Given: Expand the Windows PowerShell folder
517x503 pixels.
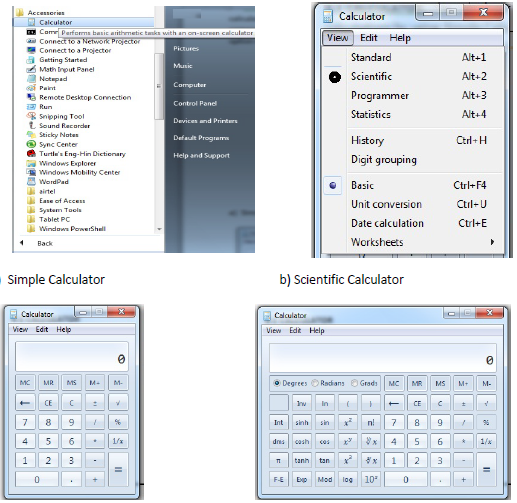Looking at the screenshot, I should 66,229.
